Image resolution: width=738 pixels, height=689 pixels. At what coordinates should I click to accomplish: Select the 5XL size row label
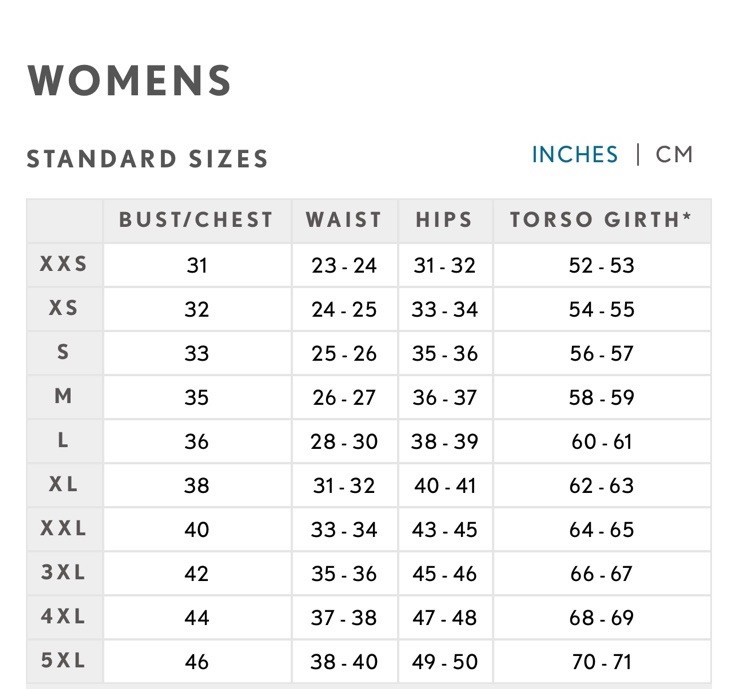pos(64,661)
